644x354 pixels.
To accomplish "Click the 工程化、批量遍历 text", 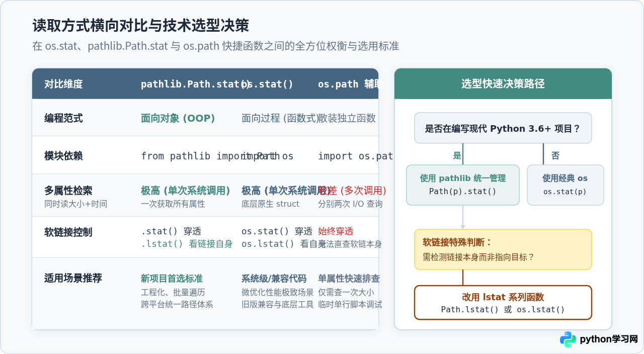I will click(x=173, y=292).
